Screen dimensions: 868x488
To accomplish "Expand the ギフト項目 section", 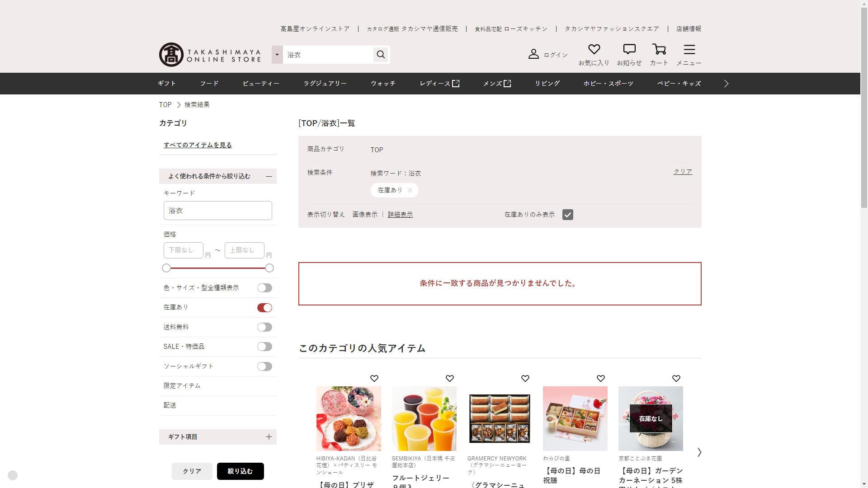I will (x=269, y=437).
